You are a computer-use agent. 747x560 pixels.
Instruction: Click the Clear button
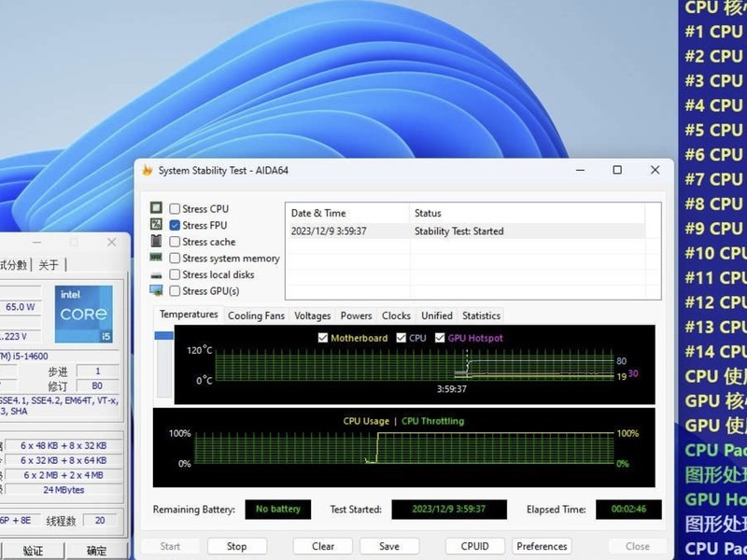(323, 546)
